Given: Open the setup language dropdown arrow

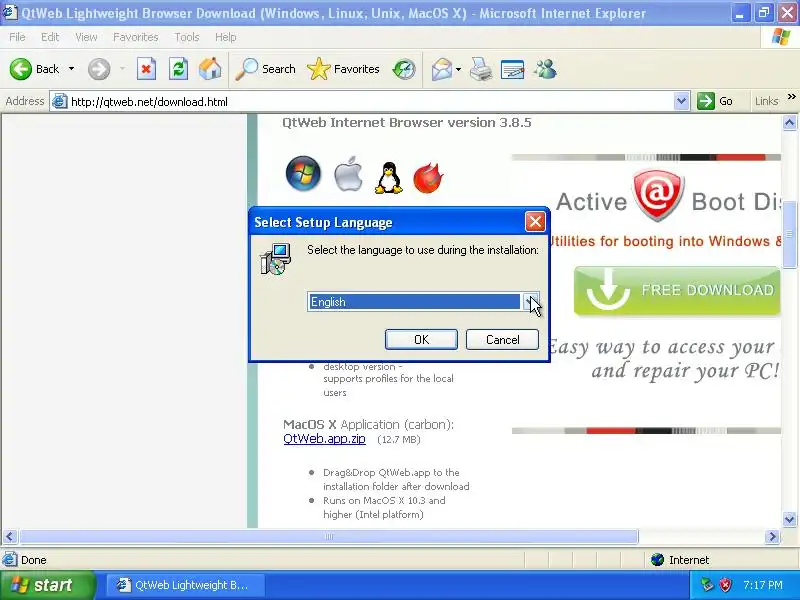Looking at the screenshot, I should [530, 302].
